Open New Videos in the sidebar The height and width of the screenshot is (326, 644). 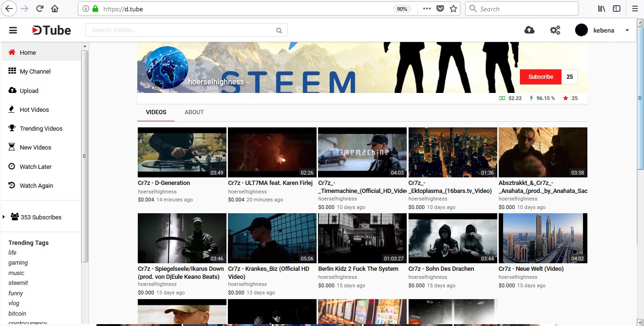pyautogui.click(x=42, y=147)
